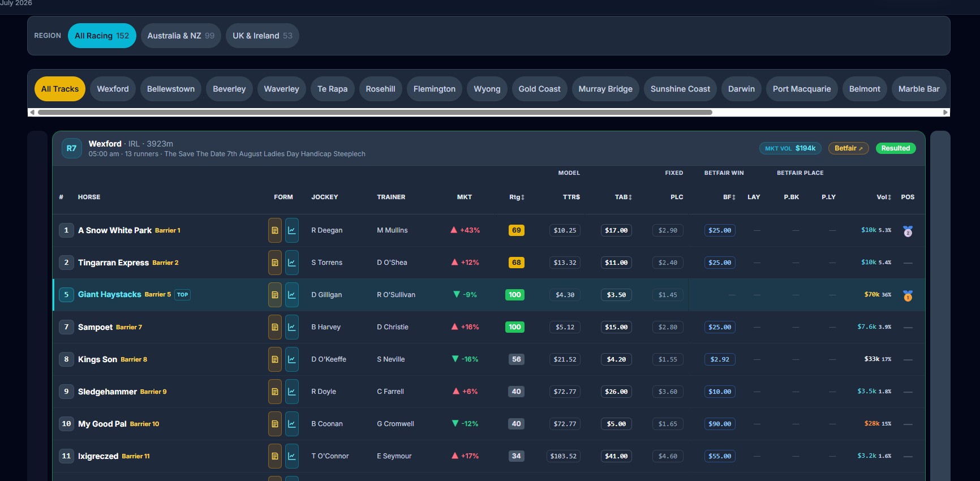The width and height of the screenshot is (980, 481).
Task: Switch to the Gold Coast track
Action: (x=539, y=89)
